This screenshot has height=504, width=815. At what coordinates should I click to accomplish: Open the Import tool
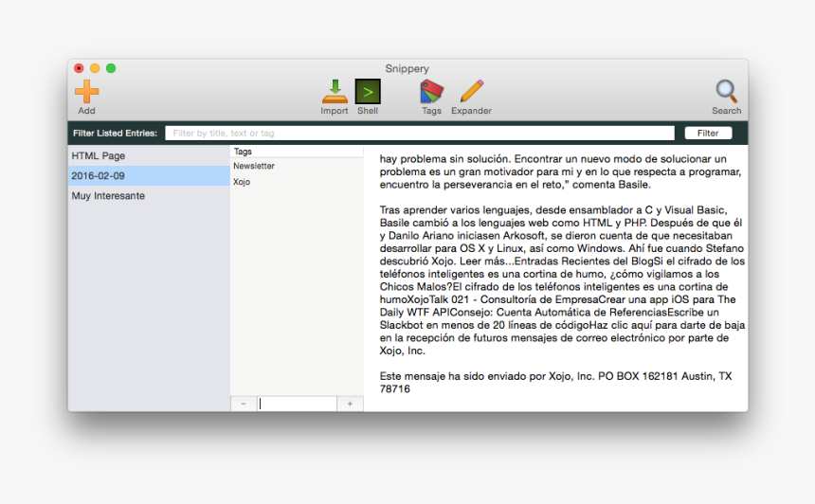click(335, 92)
